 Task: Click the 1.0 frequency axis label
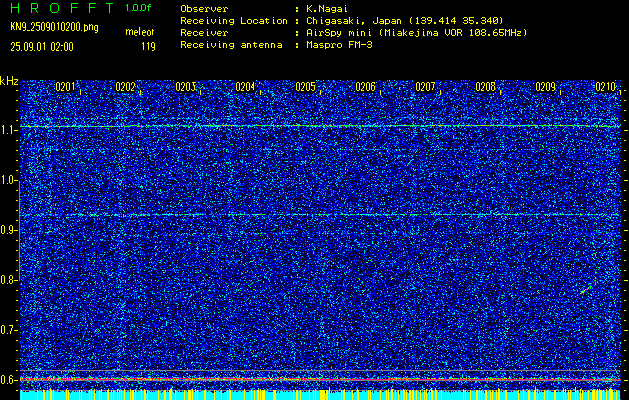click(8, 181)
